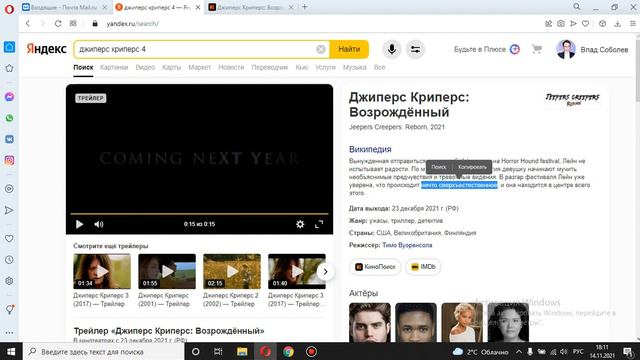
Task: Open sidebar lightbulb tips icon
Action: tap(9, 309)
